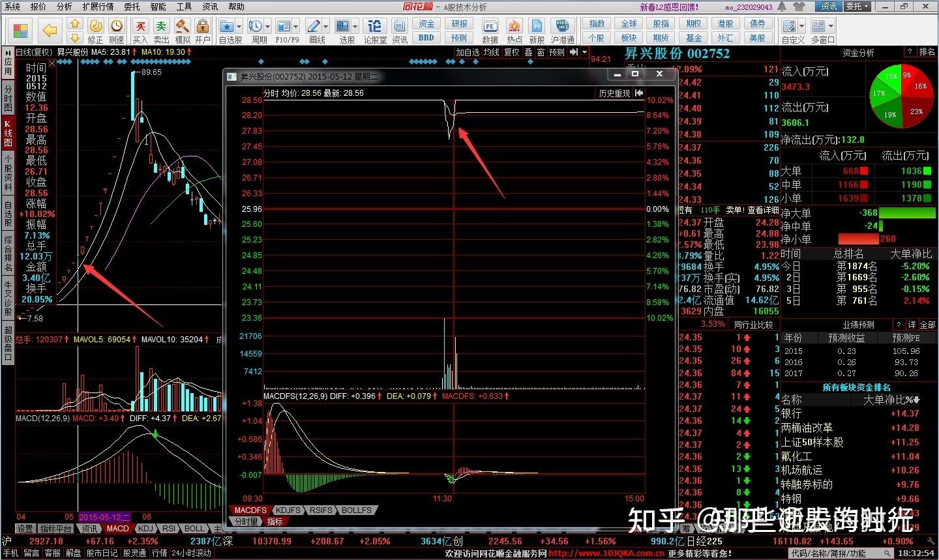The width and height of the screenshot is (939, 560).
Task: Click the 选股 stock picker icon
Action: point(343,25)
